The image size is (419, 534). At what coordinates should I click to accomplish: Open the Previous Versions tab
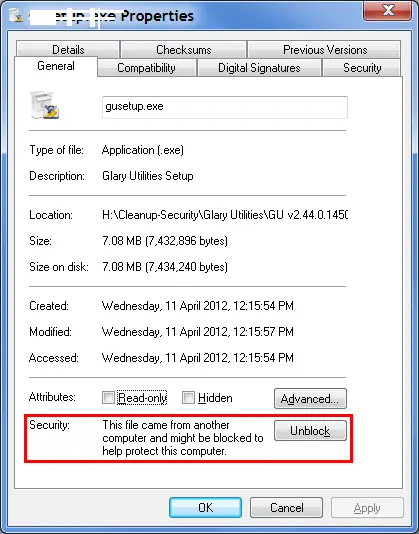(x=325, y=50)
